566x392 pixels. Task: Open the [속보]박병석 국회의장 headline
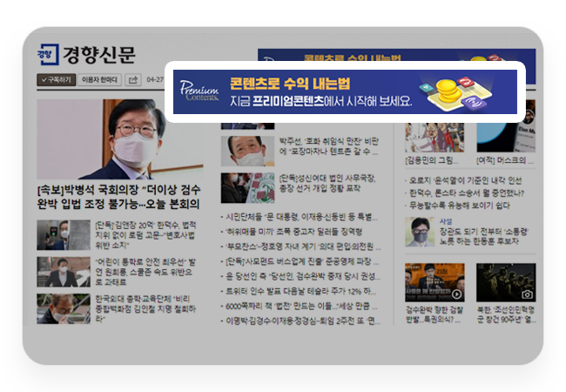[x=118, y=197]
